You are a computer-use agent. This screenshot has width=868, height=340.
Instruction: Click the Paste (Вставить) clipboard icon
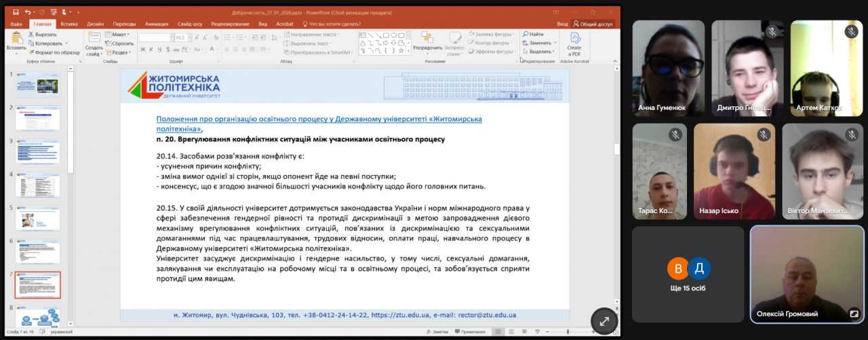point(16,38)
